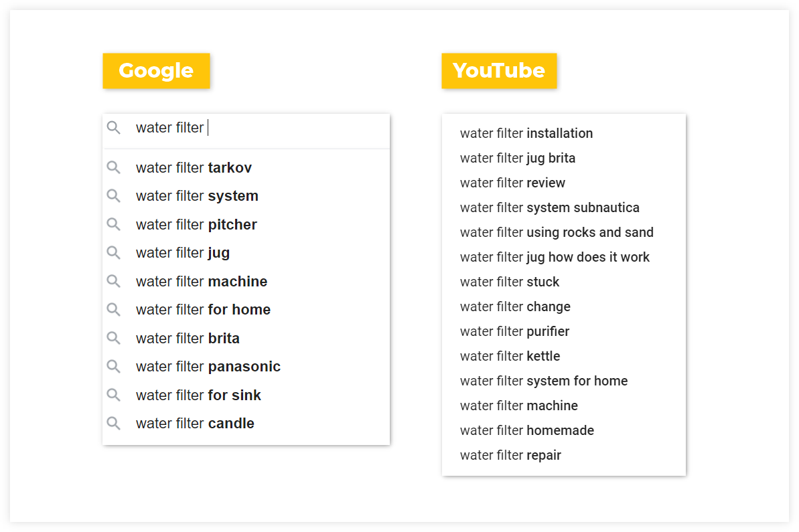The height and width of the screenshot is (532, 799).
Task: Choose the 'water filter for sink' suggestion
Action: [198, 395]
